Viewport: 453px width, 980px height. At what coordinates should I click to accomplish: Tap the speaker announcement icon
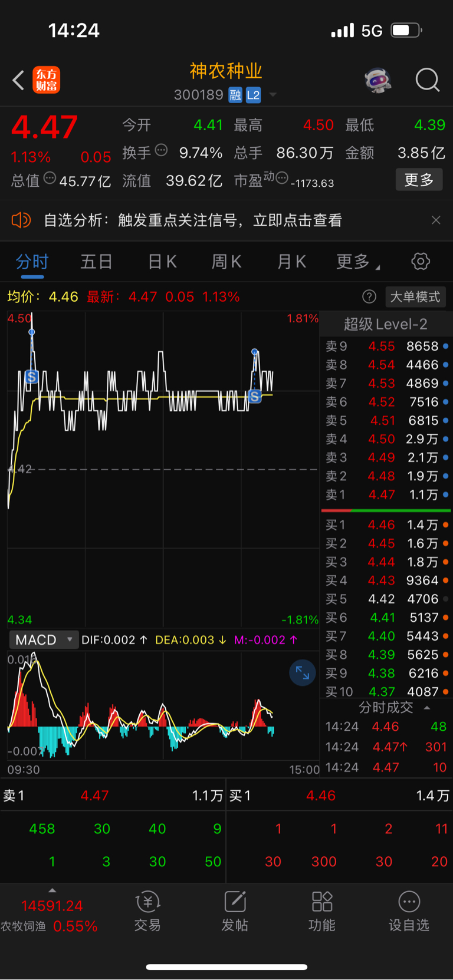point(21,220)
